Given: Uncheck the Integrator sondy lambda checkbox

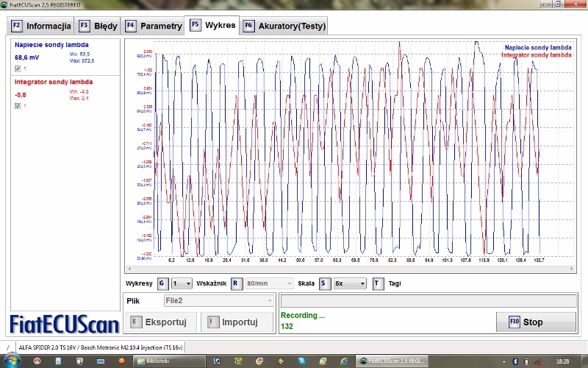Looking at the screenshot, I should [x=18, y=106].
